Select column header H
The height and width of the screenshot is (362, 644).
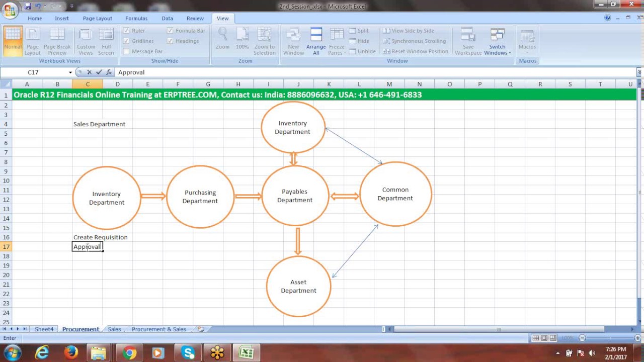click(238, 84)
